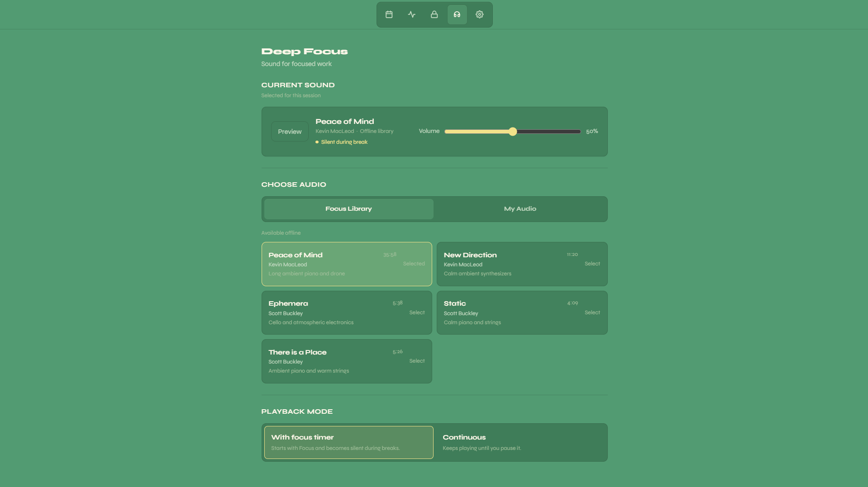
Task: Adjust the Volume slider track
Action: point(513,132)
